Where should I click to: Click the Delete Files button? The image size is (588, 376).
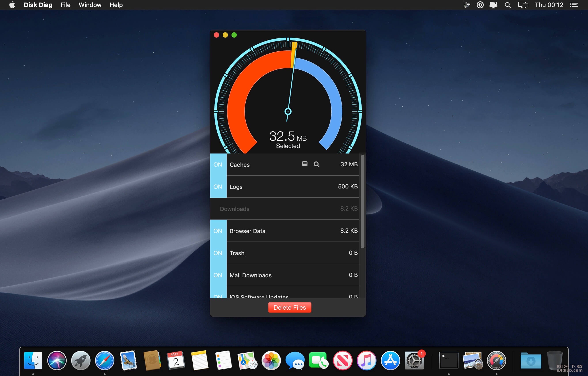(x=290, y=308)
